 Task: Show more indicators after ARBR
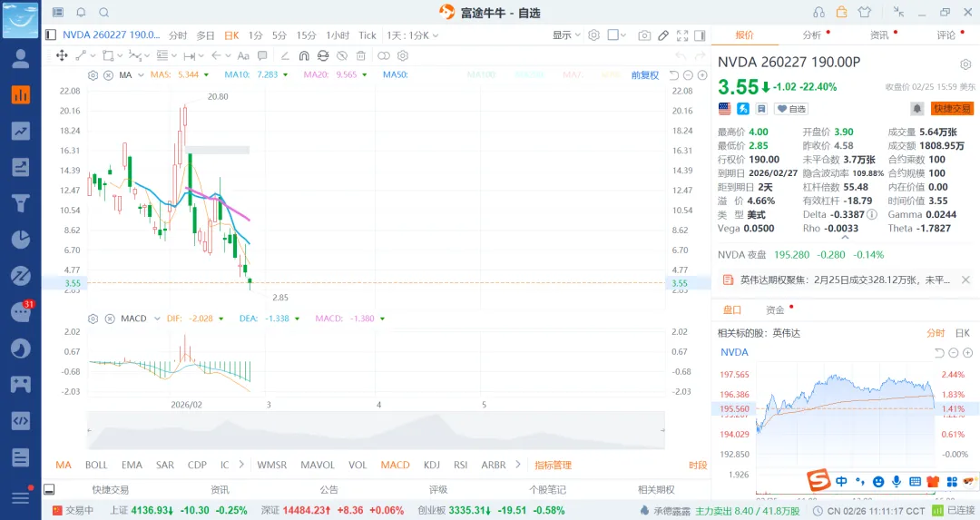pos(517,465)
